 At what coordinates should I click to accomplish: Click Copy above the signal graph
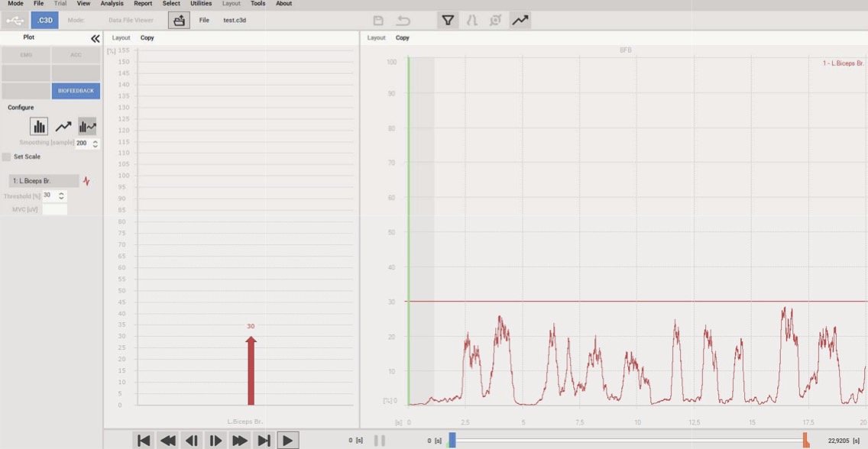403,37
